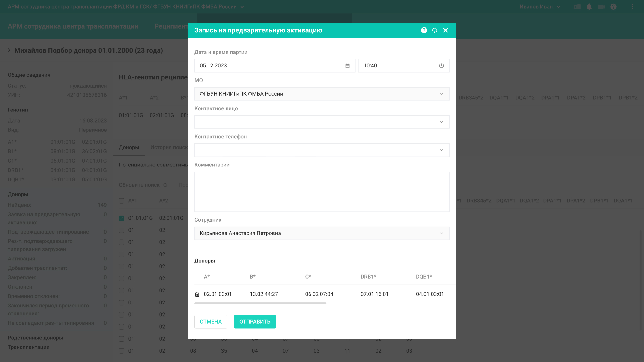Switch to the Доноры tab
This screenshot has height=362, width=644.
129,147
